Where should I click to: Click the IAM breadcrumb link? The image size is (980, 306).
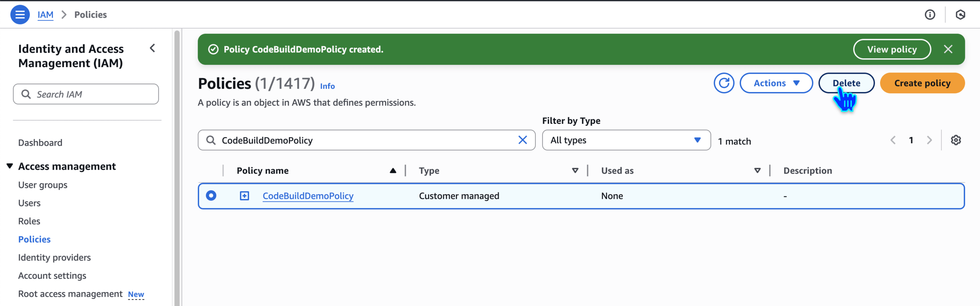point(45,14)
